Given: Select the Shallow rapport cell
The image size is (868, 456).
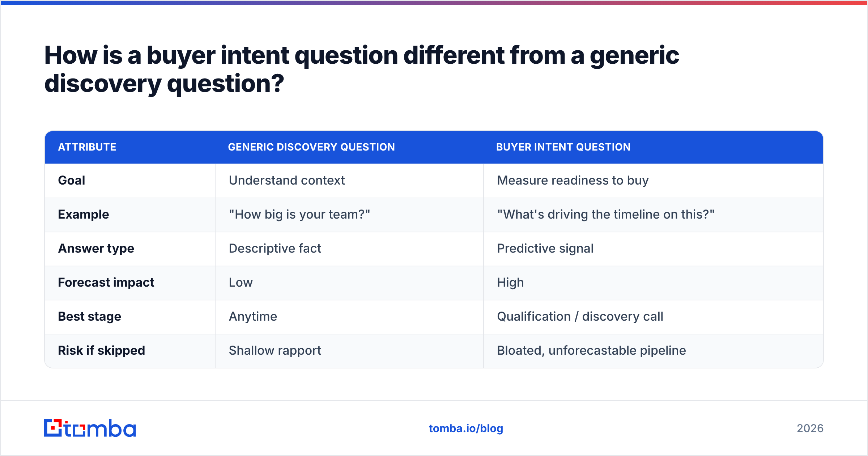Looking at the screenshot, I should click(x=349, y=351).
